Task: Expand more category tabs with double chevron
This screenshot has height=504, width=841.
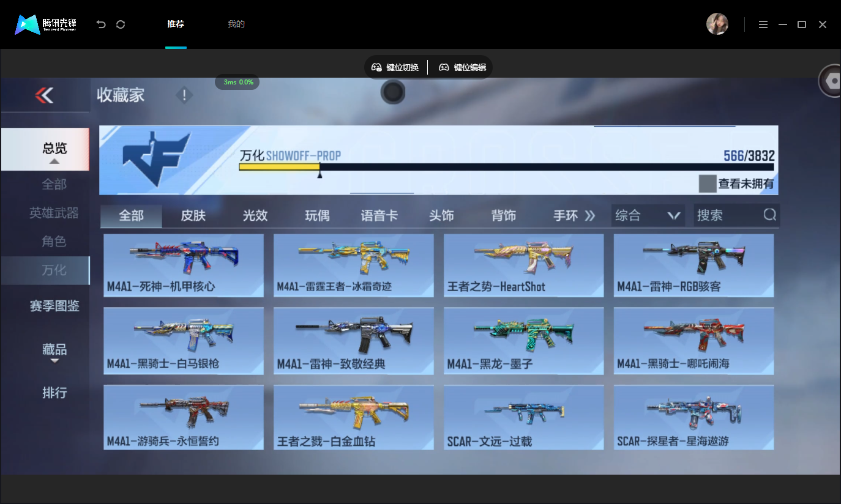Action: click(590, 215)
